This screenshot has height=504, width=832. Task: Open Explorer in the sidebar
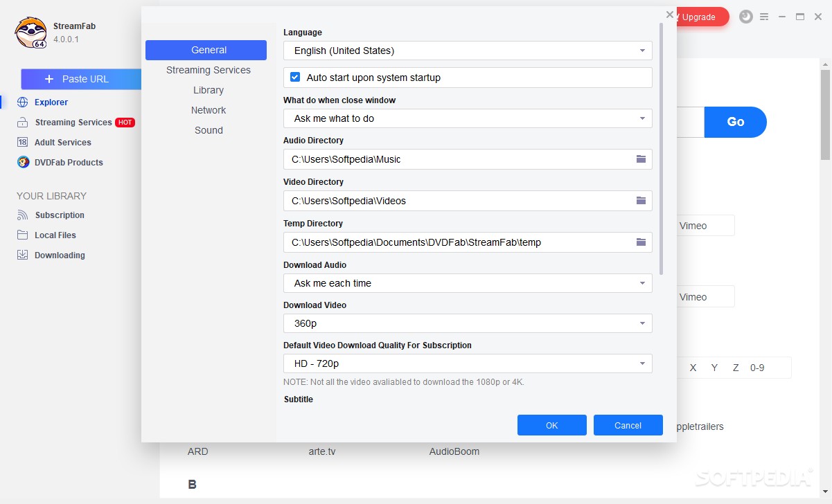[x=51, y=102]
